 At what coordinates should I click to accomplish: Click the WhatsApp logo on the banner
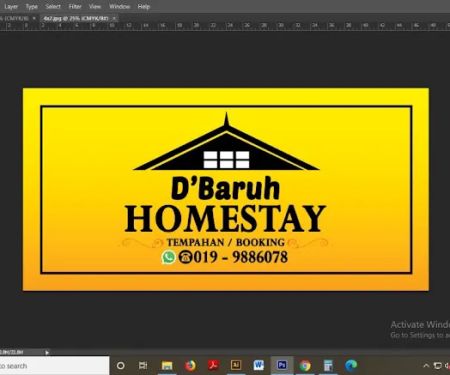[169, 257]
